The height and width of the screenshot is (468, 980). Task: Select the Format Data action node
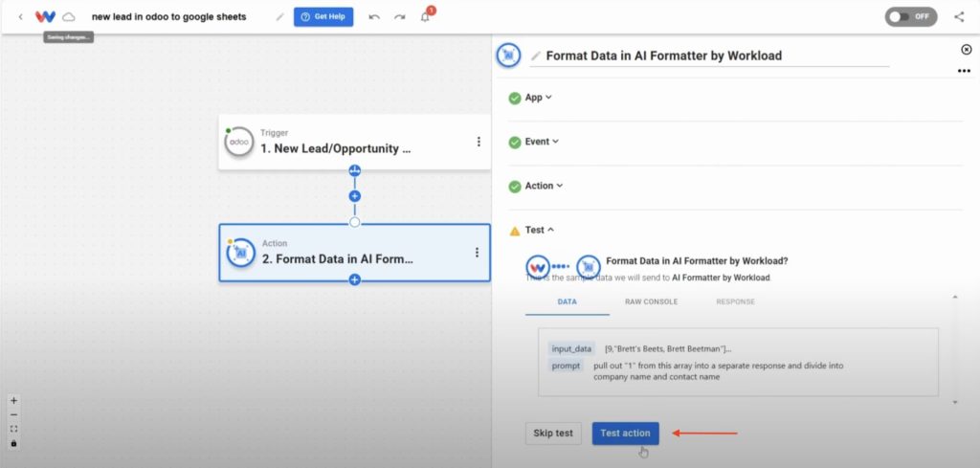point(354,253)
